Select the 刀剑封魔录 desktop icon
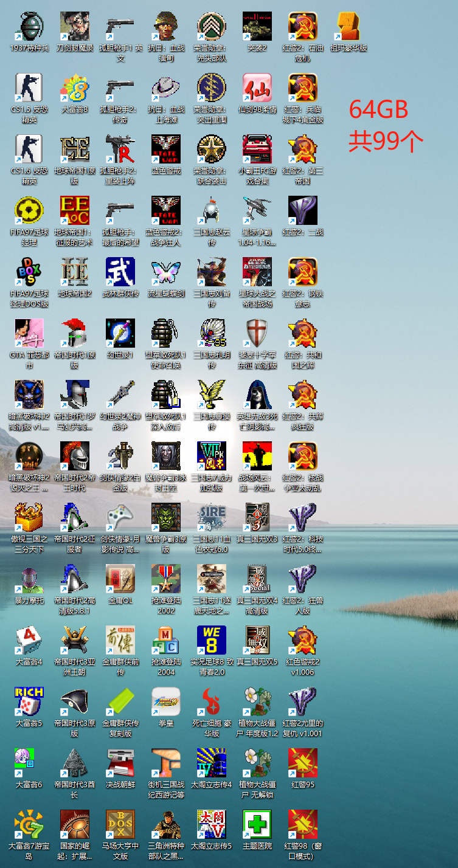The width and height of the screenshot is (458, 868). point(75,27)
